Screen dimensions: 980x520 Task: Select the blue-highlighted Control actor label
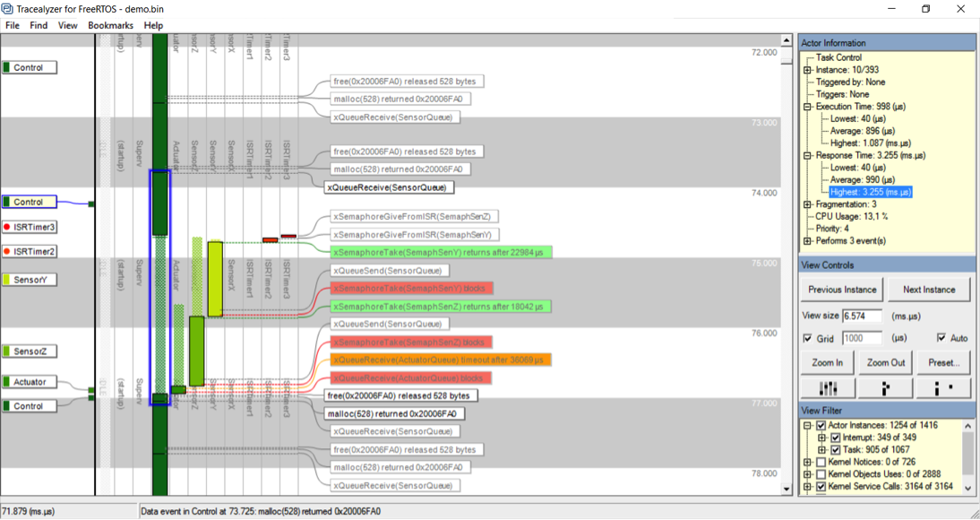[29, 202]
